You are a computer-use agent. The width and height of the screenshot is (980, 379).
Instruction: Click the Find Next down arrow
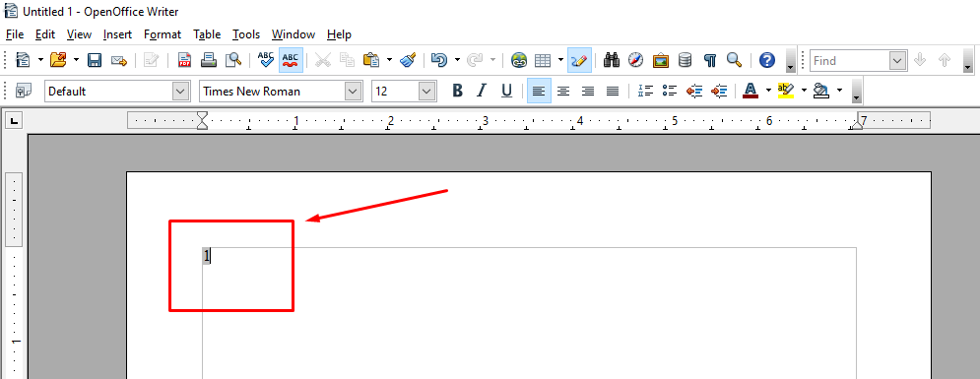click(x=919, y=60)
